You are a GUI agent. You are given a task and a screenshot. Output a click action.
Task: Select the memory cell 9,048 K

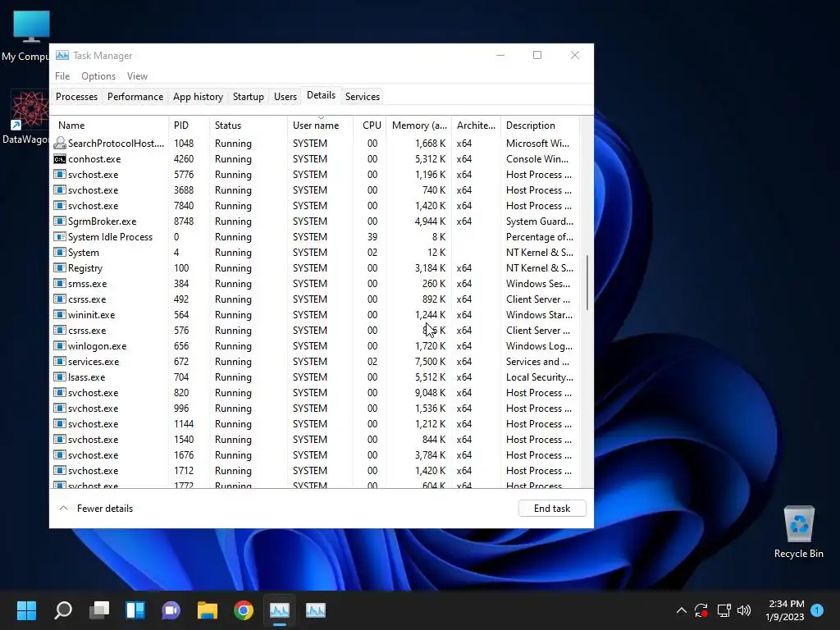click(430, 392)
